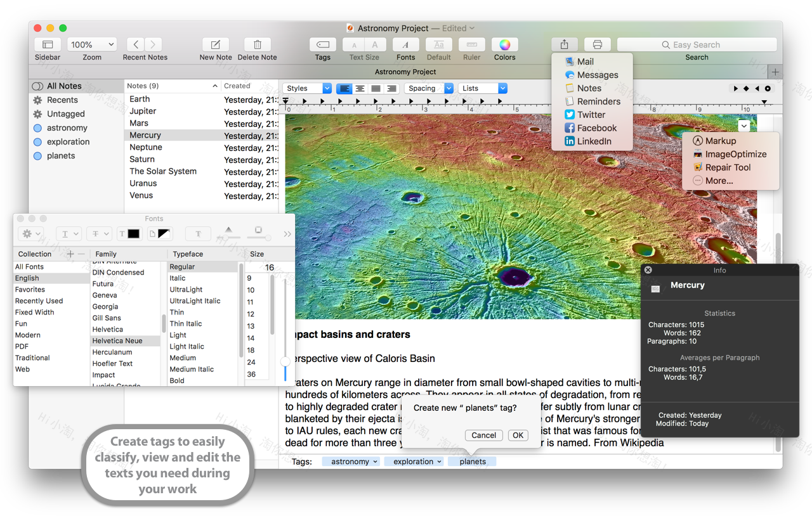Open the Colors wheel from the toolbar

pos(504,46)
